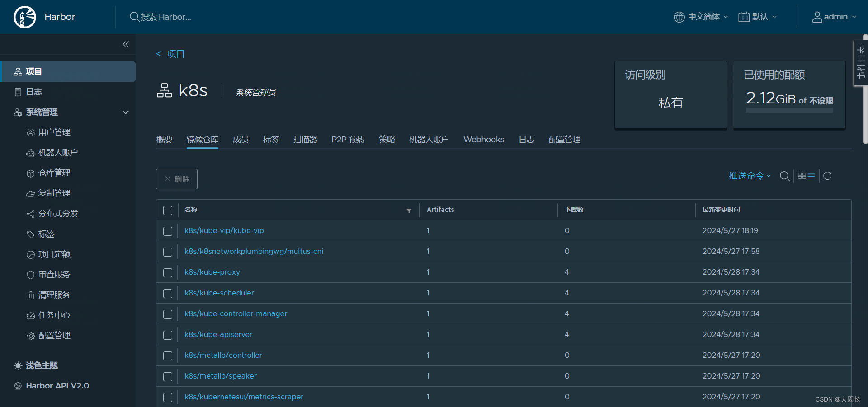
Task: Click the search magnifier in the header
Action: 134,17
